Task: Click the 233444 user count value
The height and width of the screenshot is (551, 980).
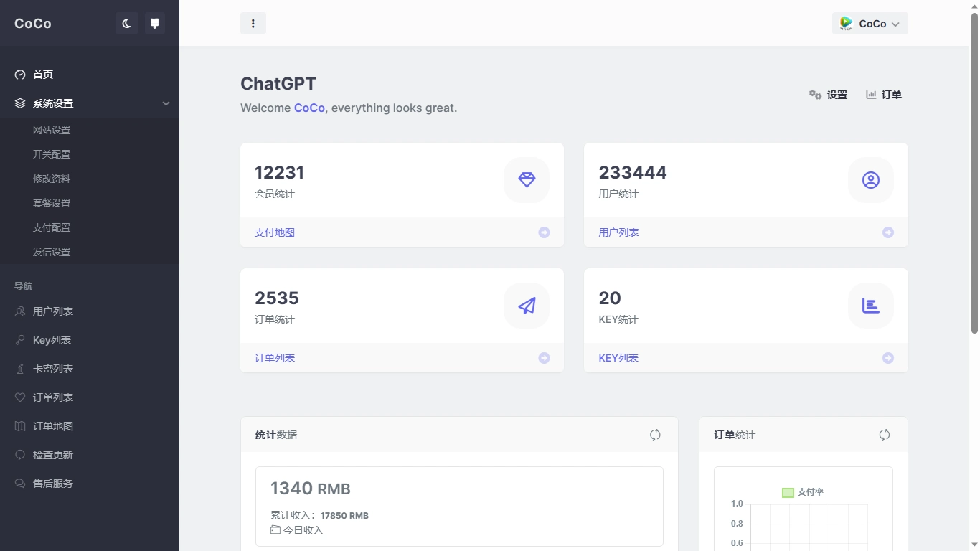Action: pos(633,173)
